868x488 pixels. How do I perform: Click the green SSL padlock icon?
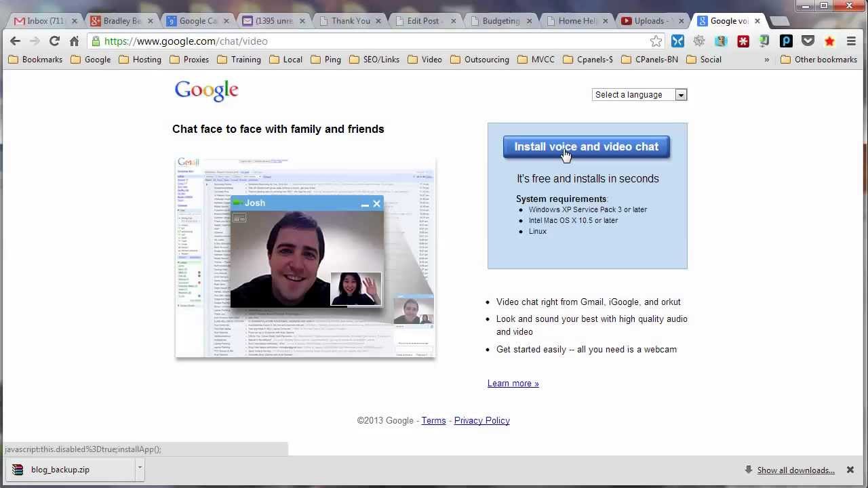(96, 41)
